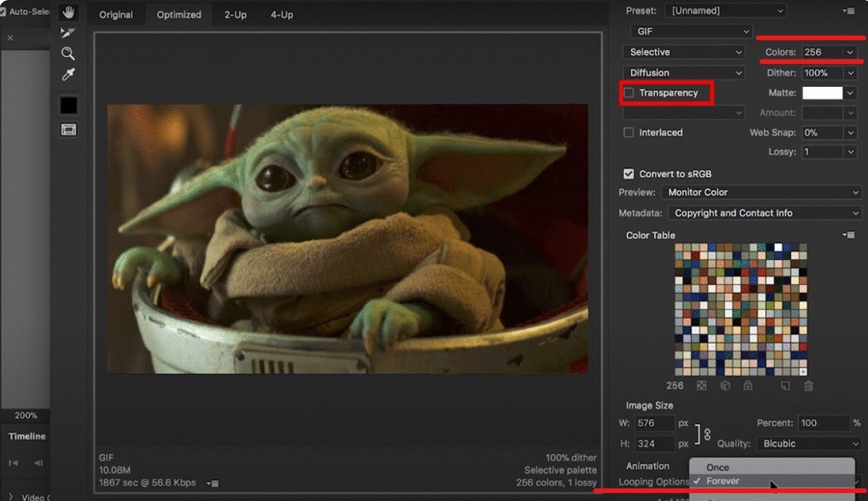The image size is (868, 501).
Task: Open the GIF file format dropdown
Action: (x=691, y=31)
